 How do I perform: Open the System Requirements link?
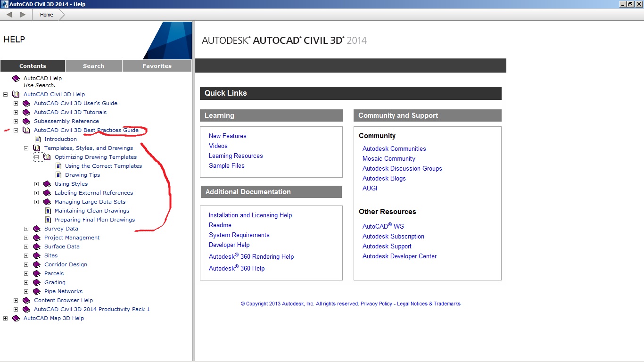point(239,235)
